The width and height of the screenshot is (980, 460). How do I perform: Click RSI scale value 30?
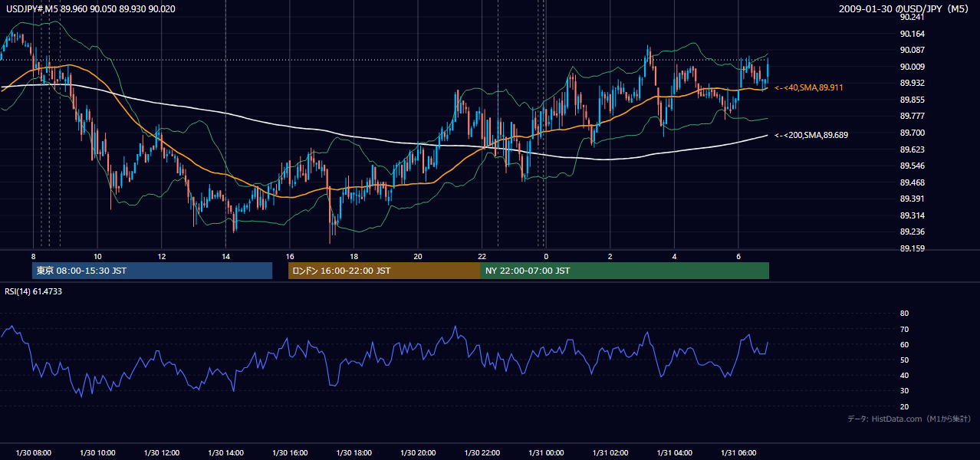pos(904,391)
